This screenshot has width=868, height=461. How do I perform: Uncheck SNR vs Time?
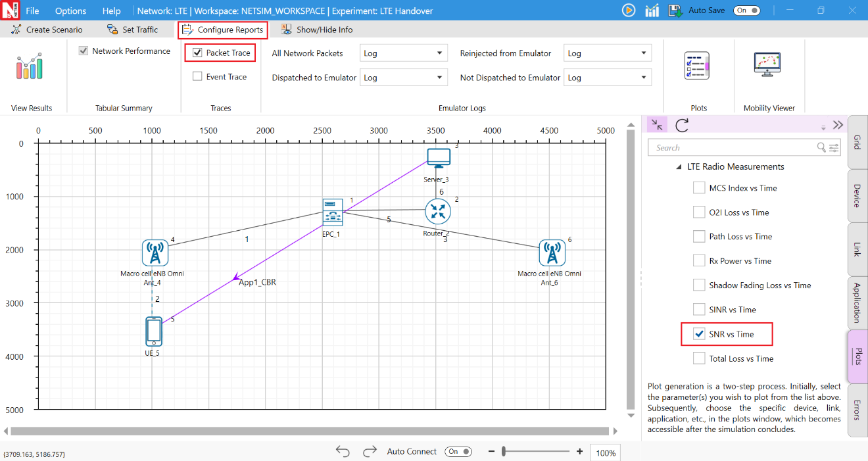coord(699,334)
